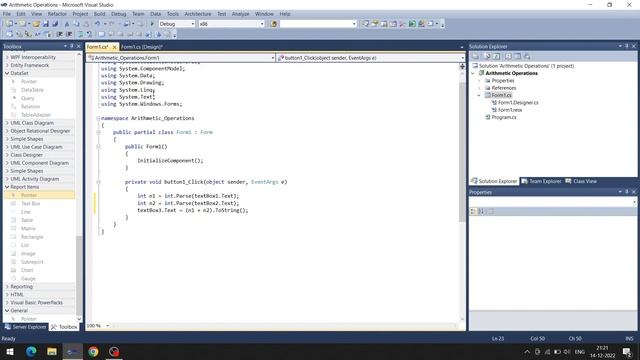Open Windows Start menu
The width and height of the screenshot is (640, 360).
point(9,352)
